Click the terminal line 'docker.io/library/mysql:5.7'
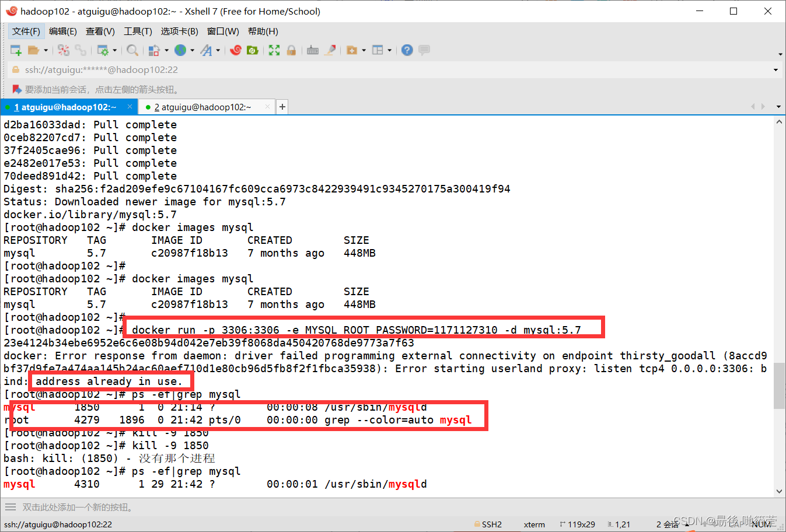 90,215
